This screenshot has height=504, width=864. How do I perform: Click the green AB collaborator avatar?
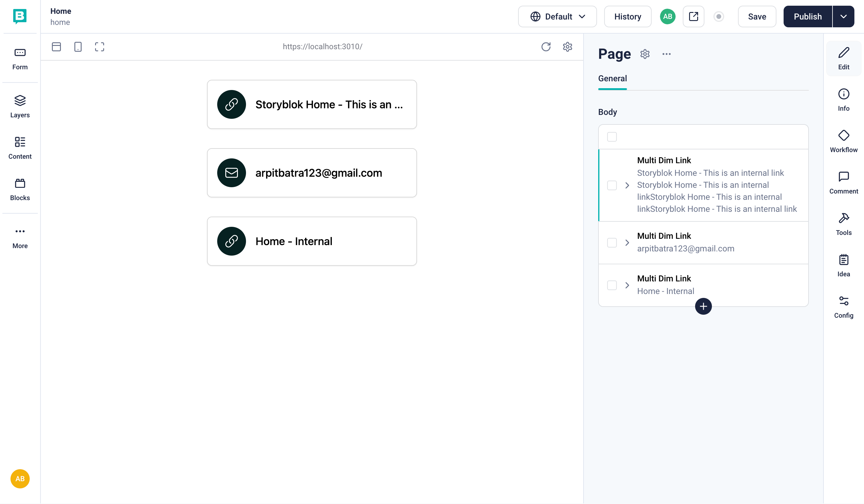pyautogui.click(x=667, y=16)
